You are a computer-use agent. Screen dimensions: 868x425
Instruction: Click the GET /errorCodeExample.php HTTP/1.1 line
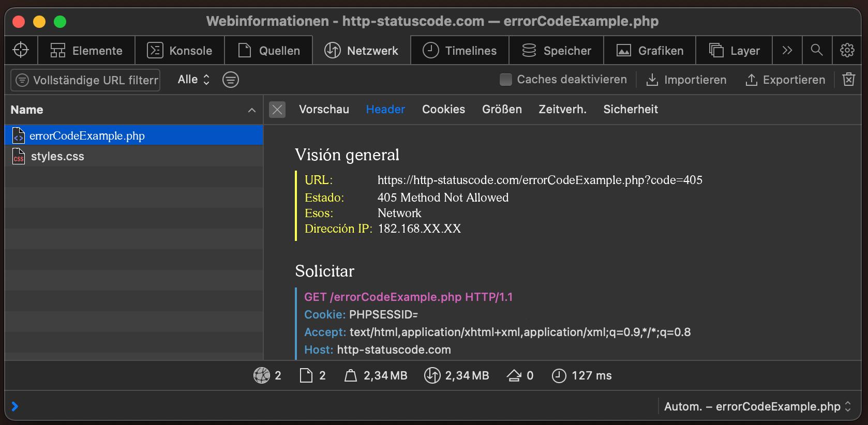click(408, 297)
